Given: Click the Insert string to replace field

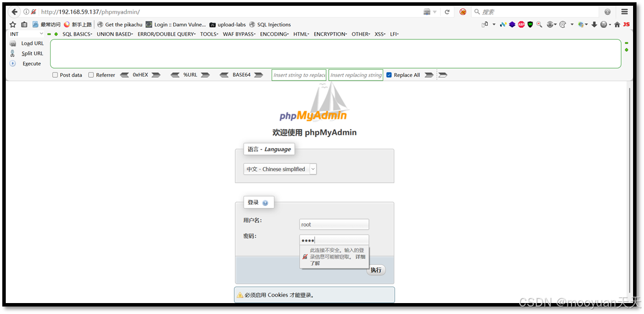Looking at the screenshot, I should click(299, 75).
